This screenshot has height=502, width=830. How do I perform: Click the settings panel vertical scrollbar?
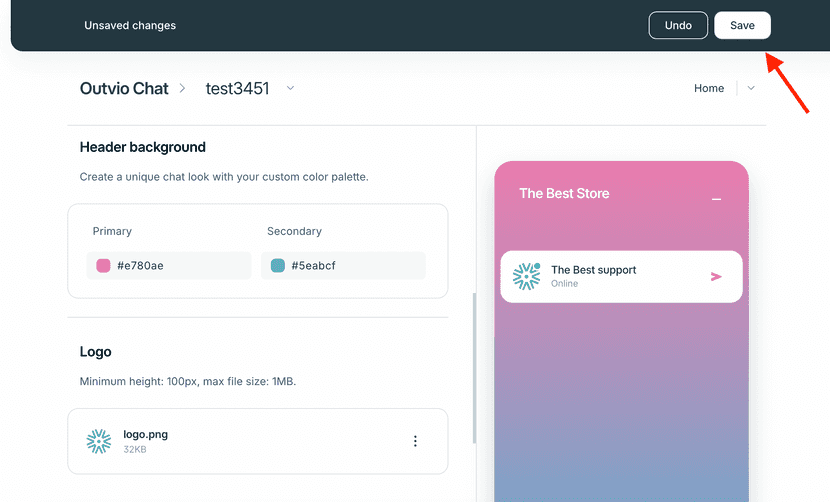[x=474, y=368]
